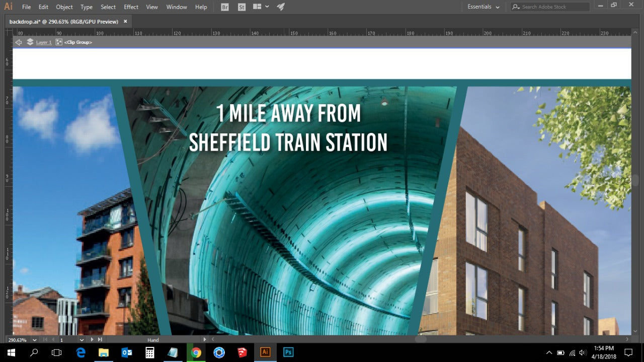Click the layer stack icon in isolation bar

[x=30, y=42]
